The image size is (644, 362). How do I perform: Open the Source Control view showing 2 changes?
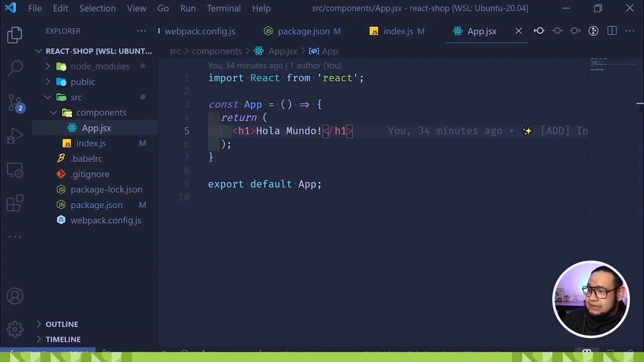point(15,102)
